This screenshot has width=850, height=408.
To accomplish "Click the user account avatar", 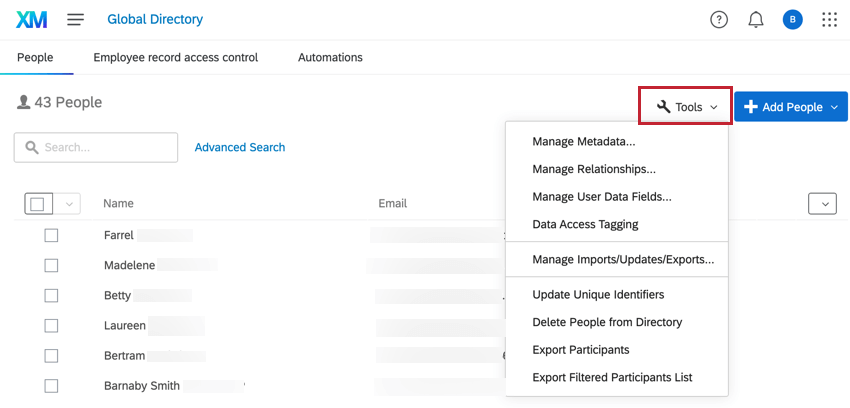I will pos(792,19).
